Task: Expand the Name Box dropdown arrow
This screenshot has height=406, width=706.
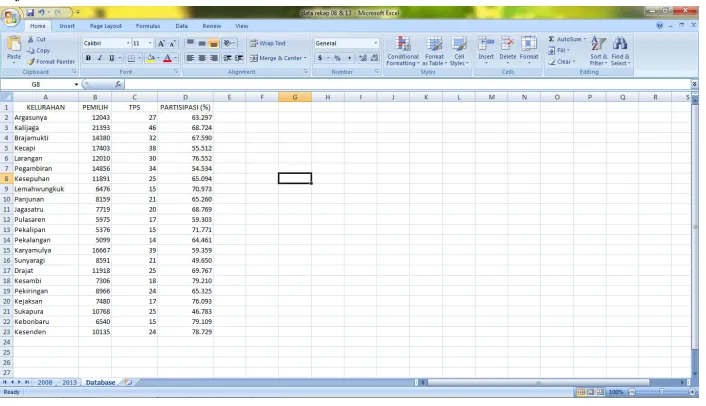Action: [x=76, y=84]
